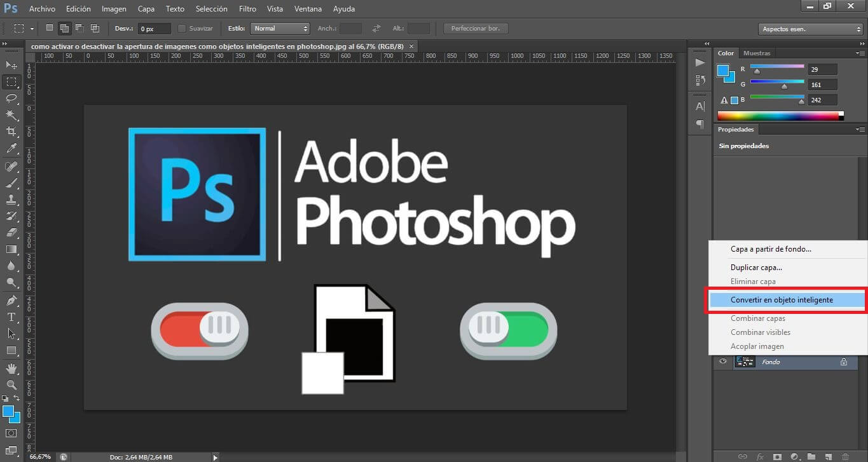The height and width of the screenshot is (462, 868).
Task: Select the Move tool
Action: tap(11, 65)
